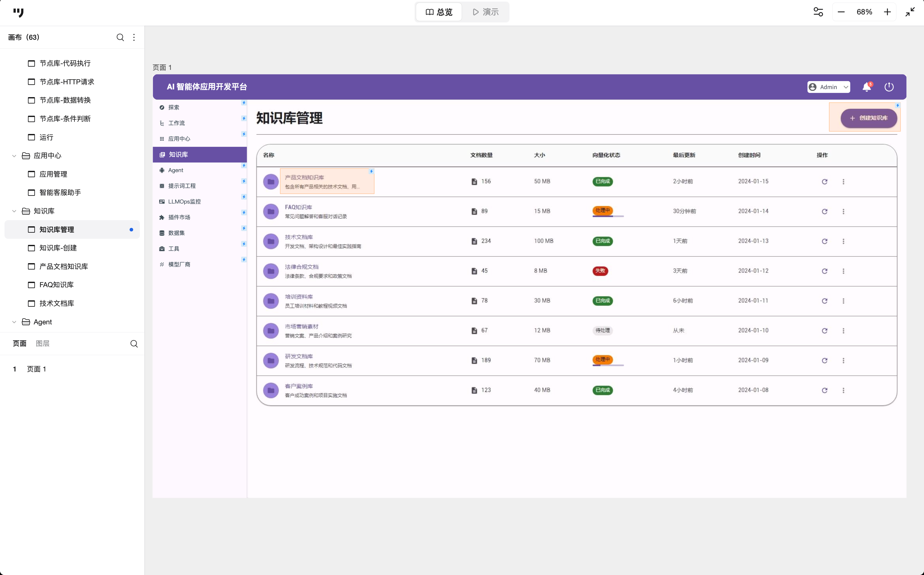Click zoom out minus button

pyautogui.click(x=842, y=12)
